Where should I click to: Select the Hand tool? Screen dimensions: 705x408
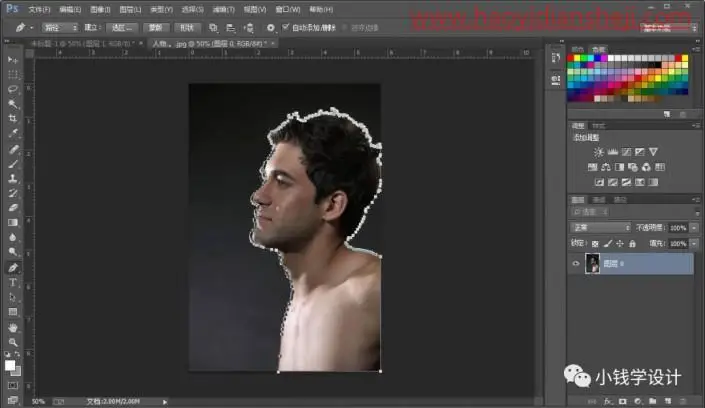pyautogui.click(x=13, y=327)
